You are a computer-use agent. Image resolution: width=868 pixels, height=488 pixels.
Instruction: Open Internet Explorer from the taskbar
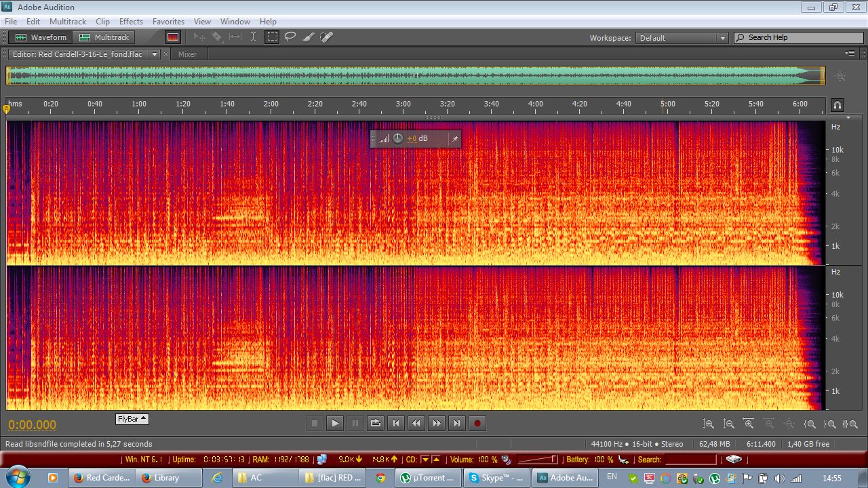(217, 478)
